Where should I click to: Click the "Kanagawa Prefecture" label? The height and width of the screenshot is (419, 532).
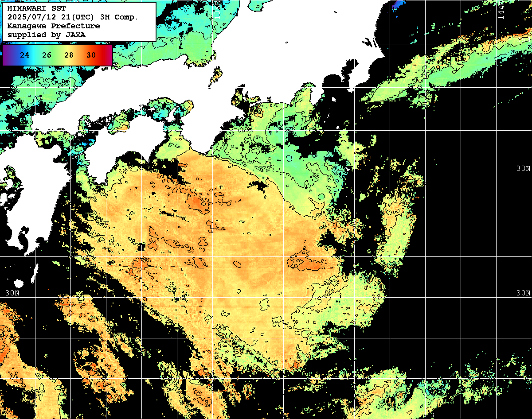(x=54, y=26)
